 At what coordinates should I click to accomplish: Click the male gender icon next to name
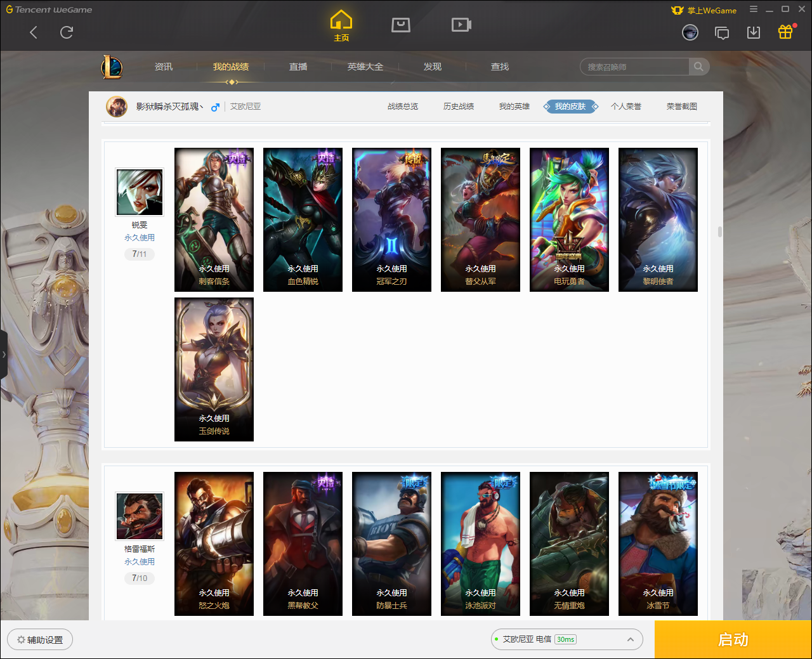[216, 107]
